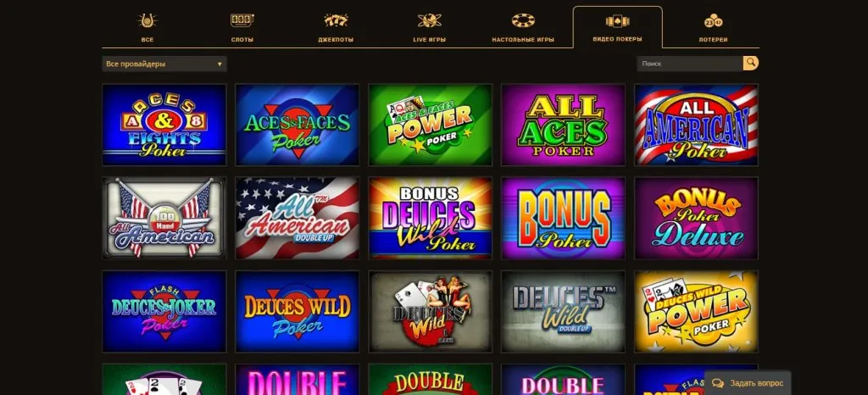Screen dimensions: 868x395
Task: Open Bonus Poker Deluxe game tile
Action: click(696, 218)
